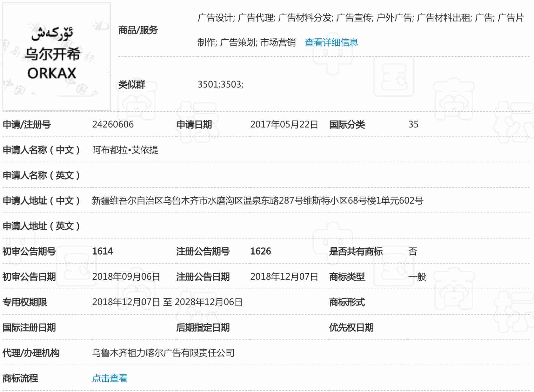Image resolution: width=534 pixels, height=392 pixels.
Task: Click the application date 2017年05月22日
Action: tap(284, 124)
